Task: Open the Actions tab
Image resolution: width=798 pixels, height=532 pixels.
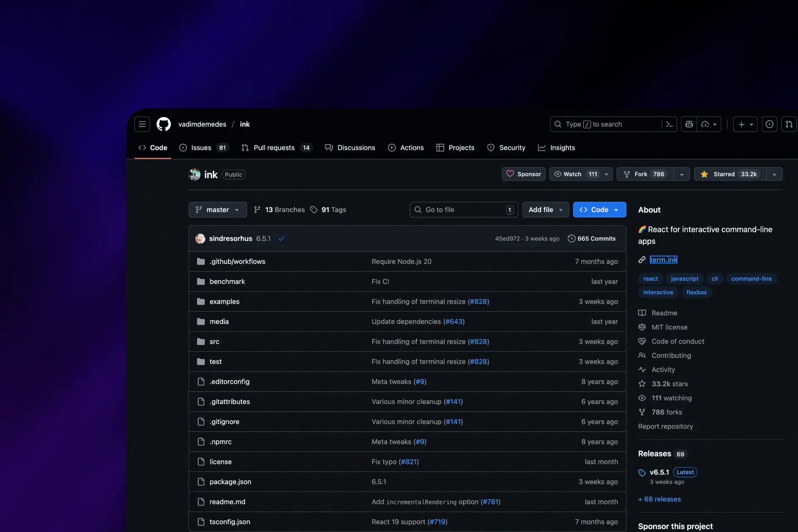Action: coord(406,148)
